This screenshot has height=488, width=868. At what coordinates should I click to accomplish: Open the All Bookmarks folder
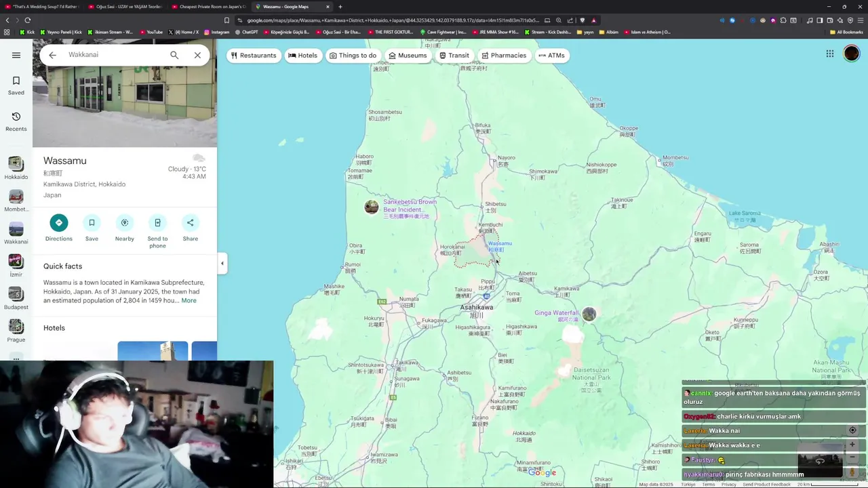click(x=846, y=32)
